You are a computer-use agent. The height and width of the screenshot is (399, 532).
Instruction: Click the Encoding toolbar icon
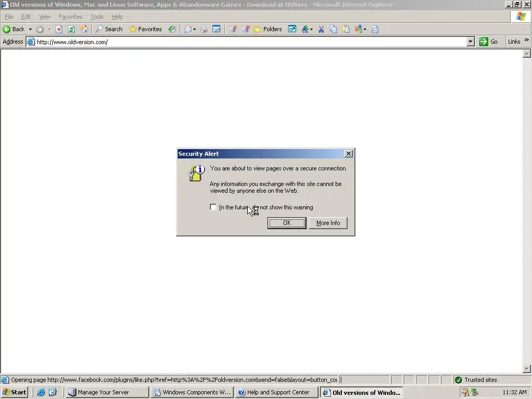click(358, 29)
